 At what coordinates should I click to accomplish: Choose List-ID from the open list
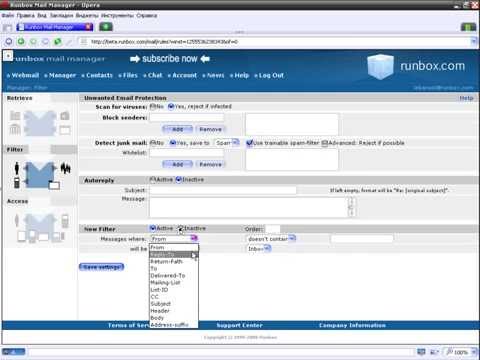(x=174, y=290)
